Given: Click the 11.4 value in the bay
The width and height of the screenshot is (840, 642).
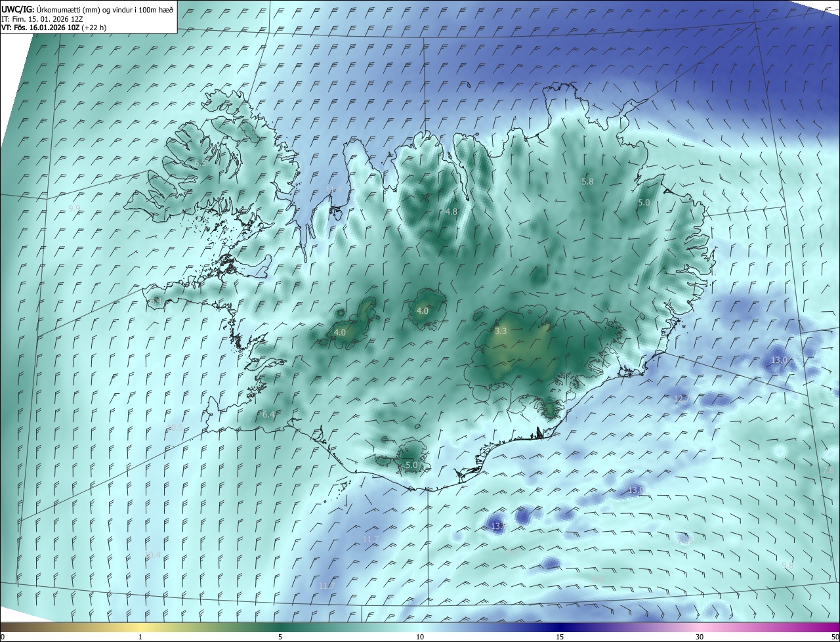Looking at the screenshot, I should click(x=335, y=190).
